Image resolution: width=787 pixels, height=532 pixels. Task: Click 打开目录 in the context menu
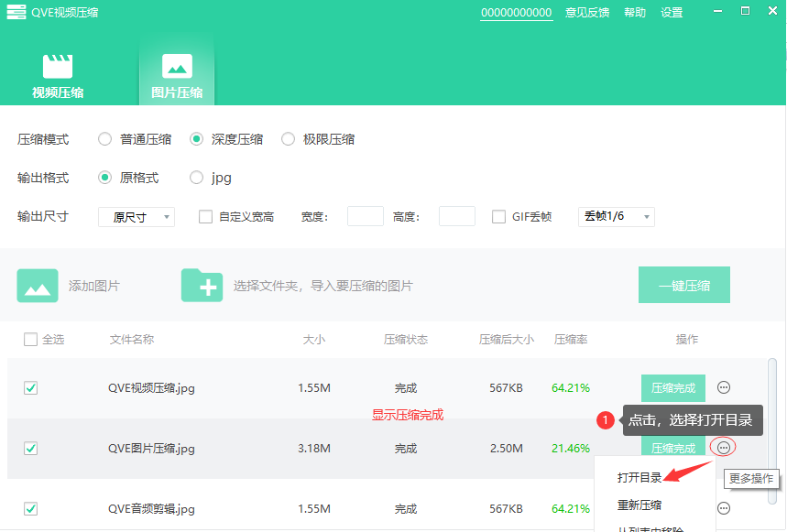click(639, 477)
